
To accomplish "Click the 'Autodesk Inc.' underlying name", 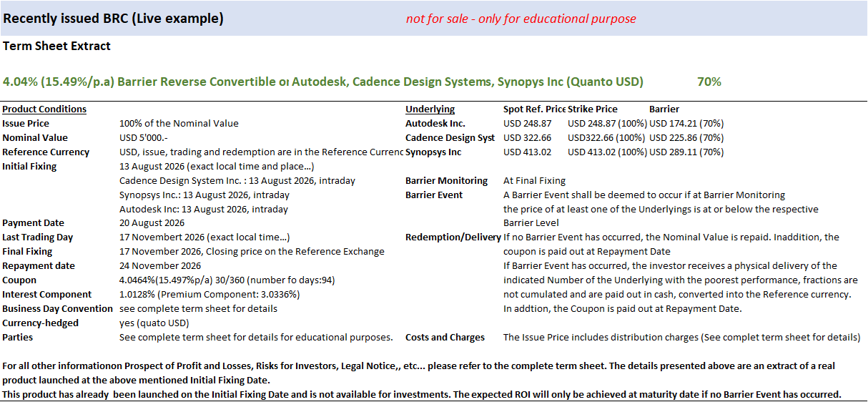I will [x=435, y=124].
